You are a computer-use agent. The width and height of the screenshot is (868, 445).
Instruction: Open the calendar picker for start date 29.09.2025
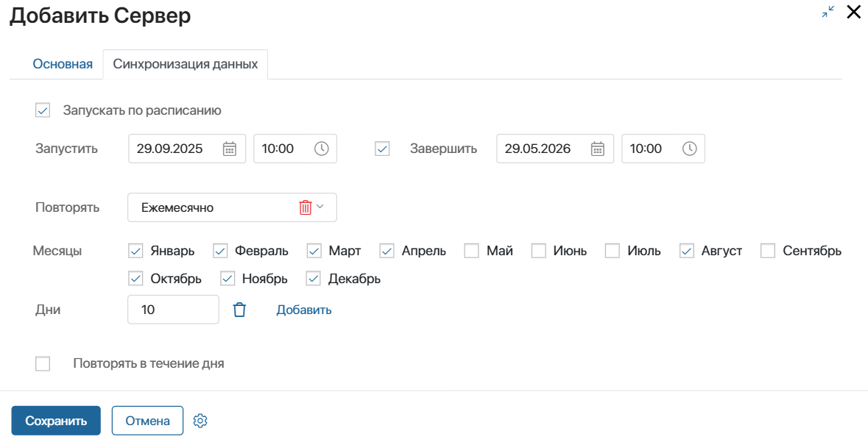tap(230, 148)
